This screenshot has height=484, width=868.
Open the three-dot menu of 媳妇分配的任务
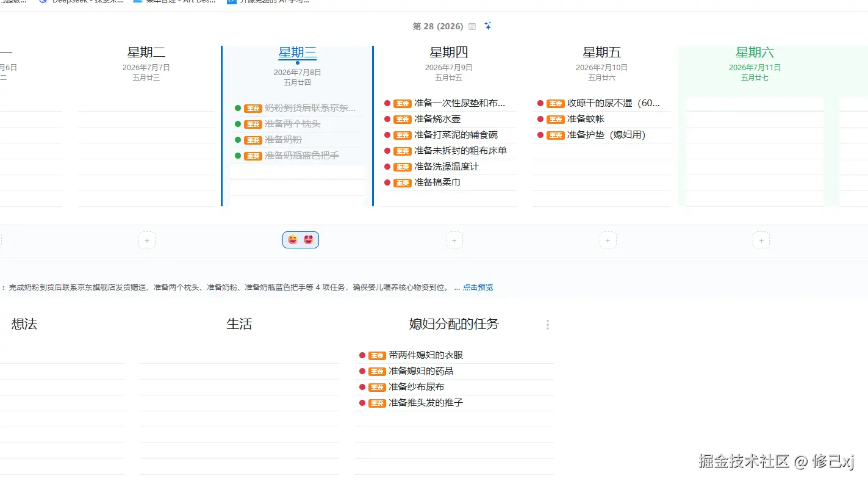547,325
